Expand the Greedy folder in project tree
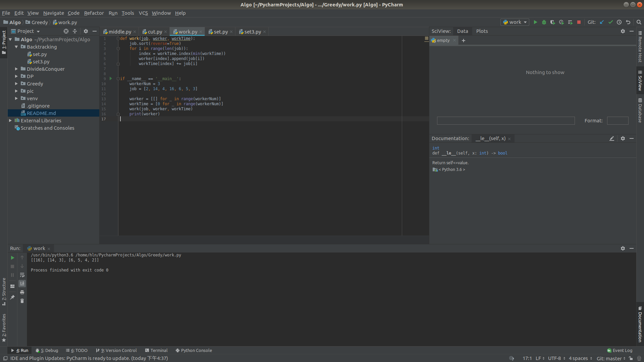Image resolution: width=644 pixels, height=362 pixels. tap(16, 84)
